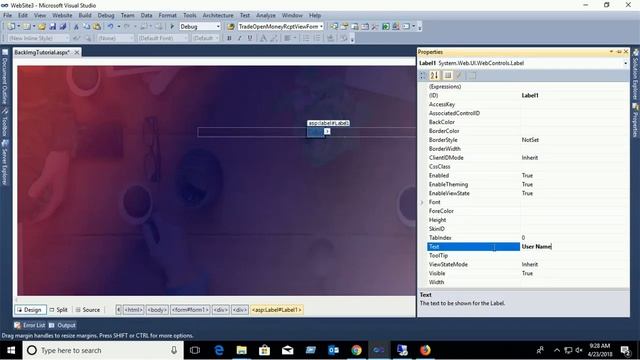640x360 pixels.
Task: Close the BackImgTutorial.aspx tab
Action: pos(77,52)
